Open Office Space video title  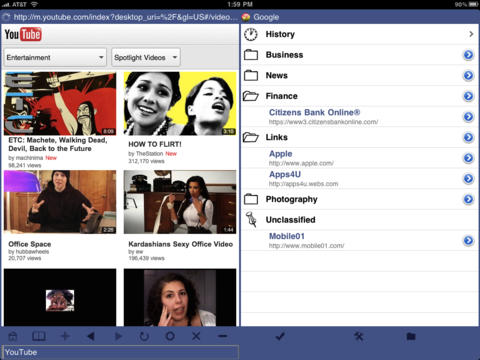tap(30, 244)
